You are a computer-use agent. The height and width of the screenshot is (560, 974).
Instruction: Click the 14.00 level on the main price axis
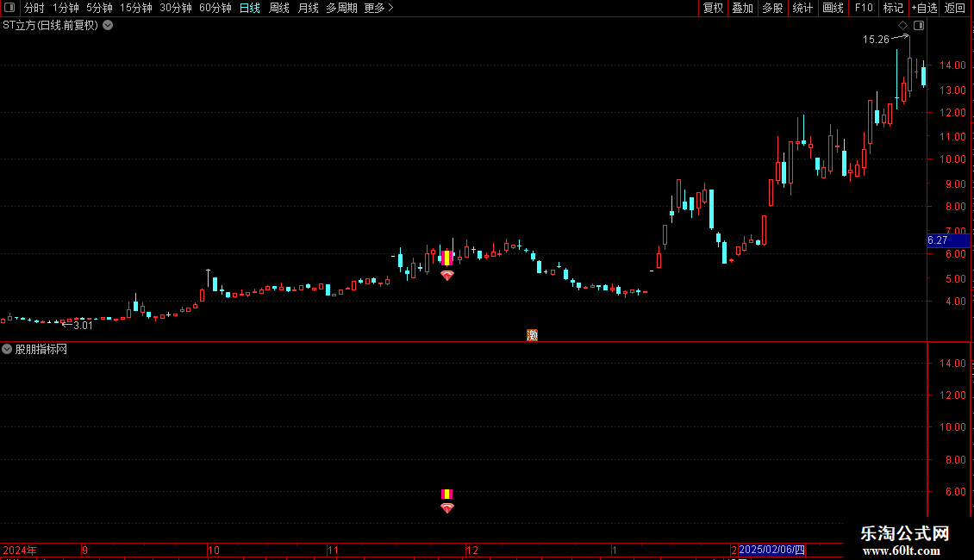(x=952, y=65)
